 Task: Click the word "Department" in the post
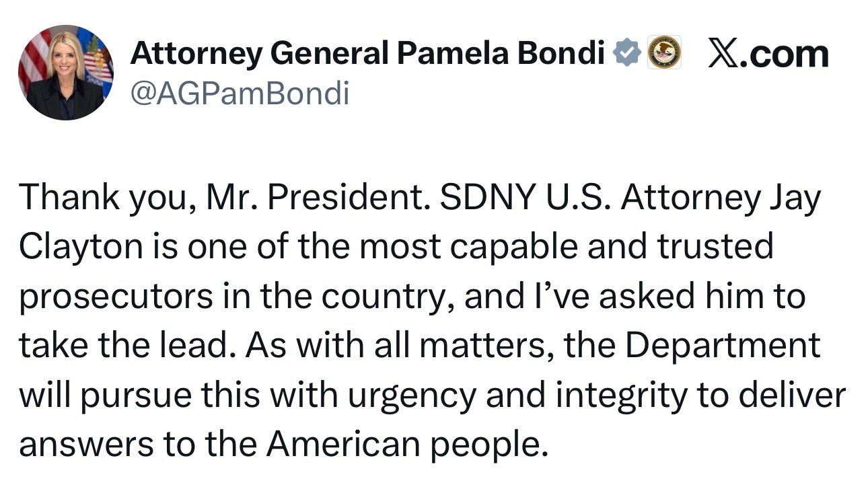pyautogui.click(x=723, y=346)
